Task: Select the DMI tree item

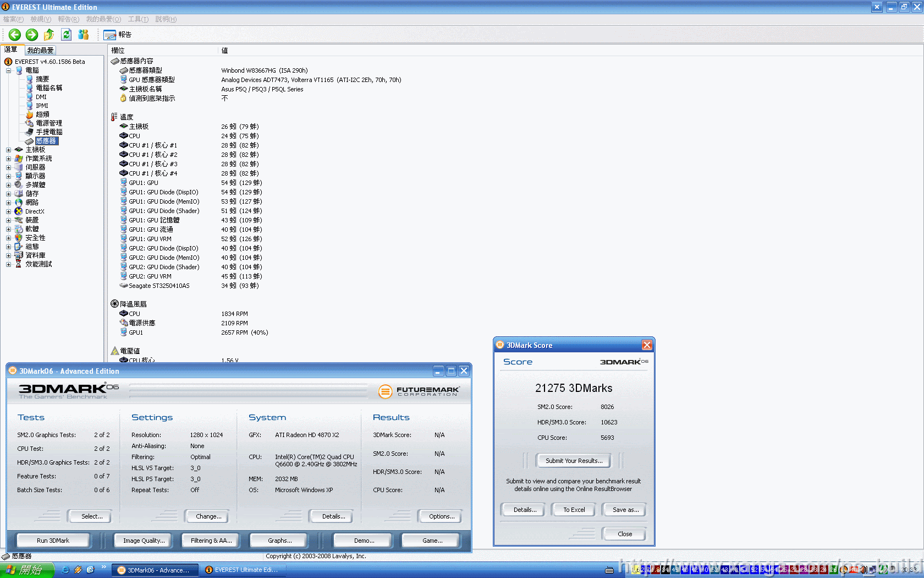Action: [x=41, y=97]
